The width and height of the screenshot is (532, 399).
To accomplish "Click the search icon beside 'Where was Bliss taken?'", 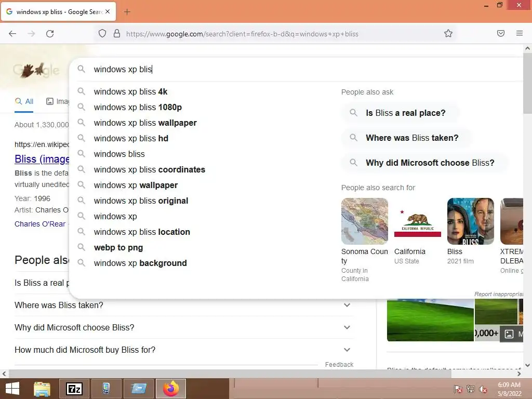I will pos(353,138).
